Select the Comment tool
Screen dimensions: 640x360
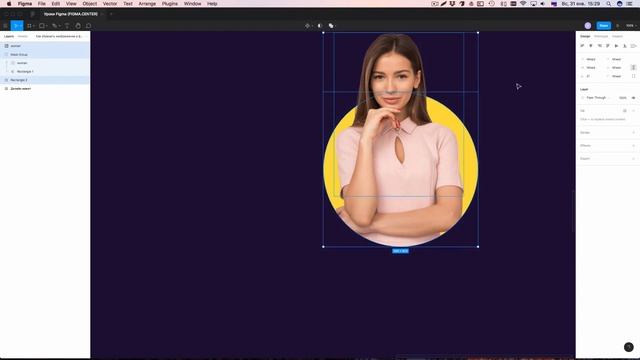tap(89, 26)
